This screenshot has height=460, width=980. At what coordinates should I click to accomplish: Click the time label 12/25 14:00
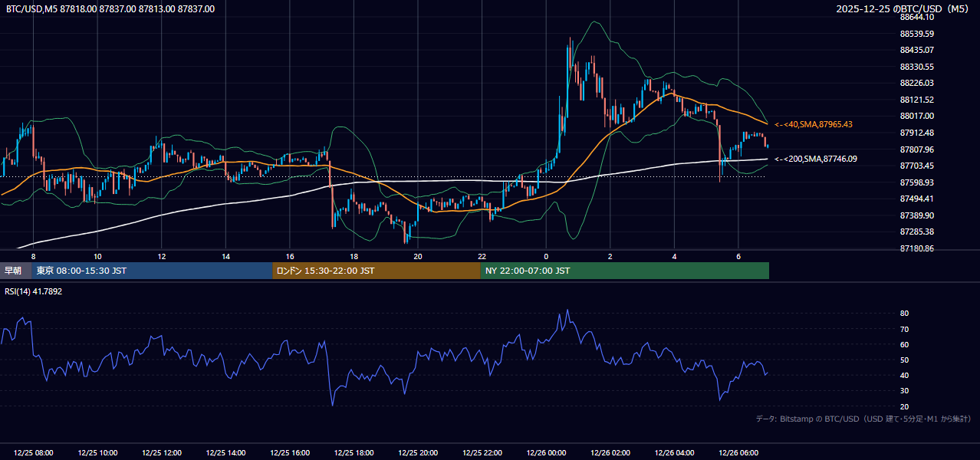[x=225, y=453]
